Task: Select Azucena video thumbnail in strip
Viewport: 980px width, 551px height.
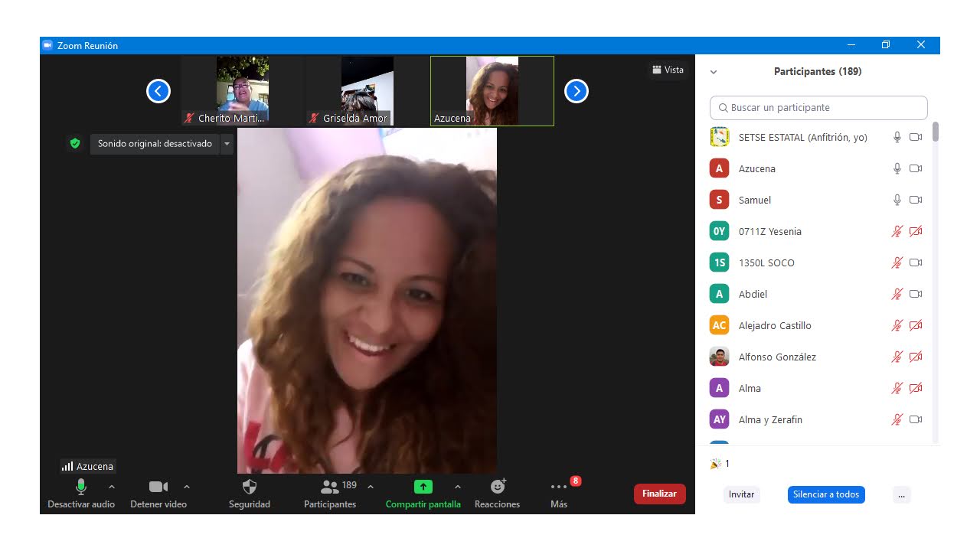Action: [492, 90]
